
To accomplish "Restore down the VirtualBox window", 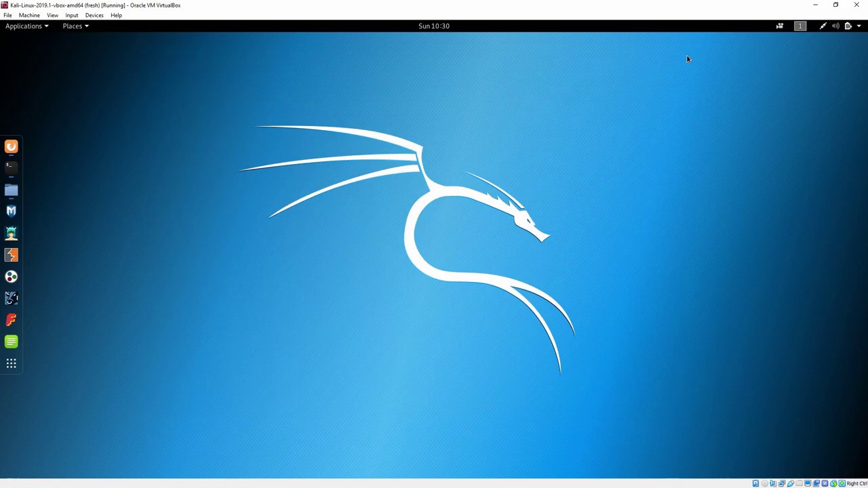I will 835,5.
